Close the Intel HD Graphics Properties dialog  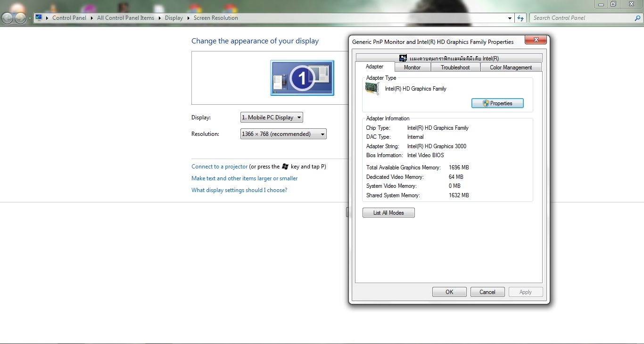pyautogui.click(x=535, y=40)
